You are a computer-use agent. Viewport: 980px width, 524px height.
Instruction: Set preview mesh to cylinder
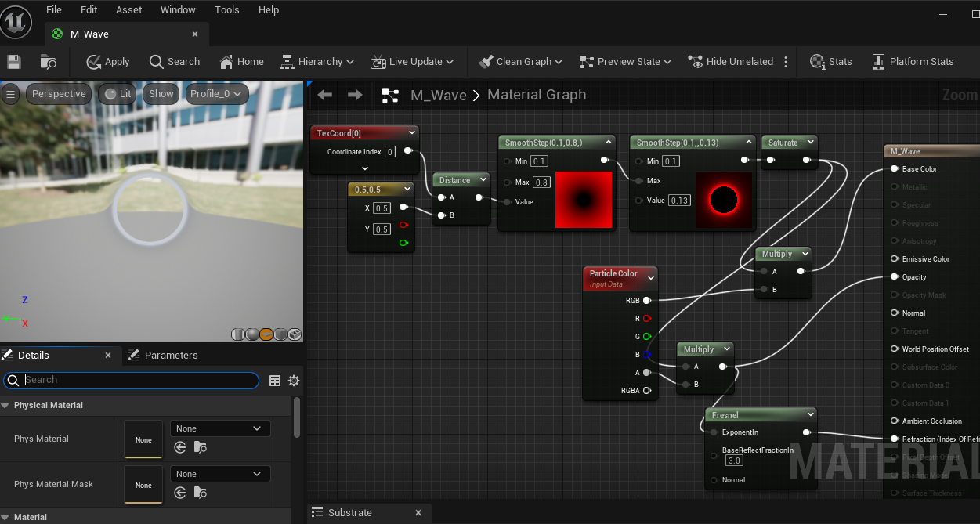tap(238, 334)
